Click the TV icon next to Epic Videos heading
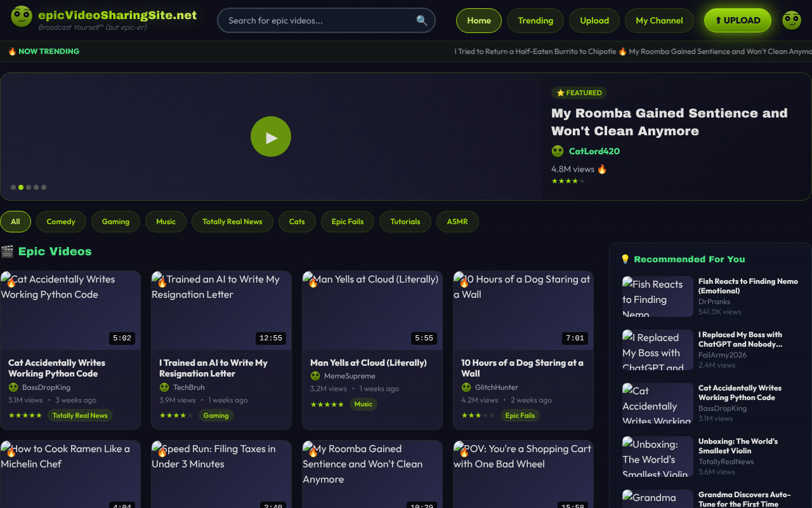This screenshot has width=812, height=508. click(x=8, y=251)
